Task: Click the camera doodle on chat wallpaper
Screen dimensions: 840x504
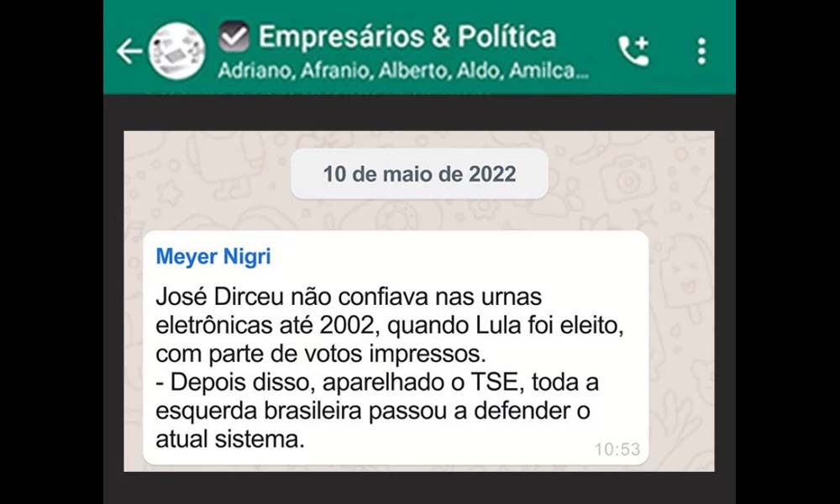Action: coord(628,180)
